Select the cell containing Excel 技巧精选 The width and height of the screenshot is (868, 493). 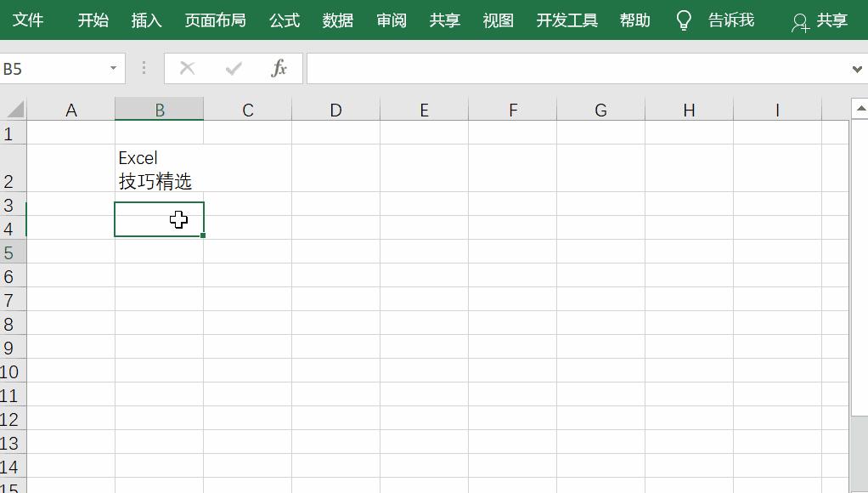160,169
